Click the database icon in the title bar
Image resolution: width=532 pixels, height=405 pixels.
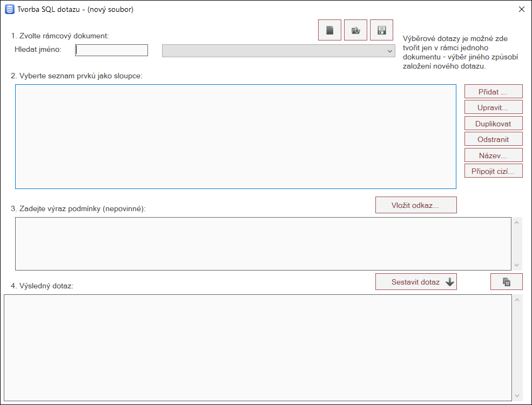(x=9, y=9)
